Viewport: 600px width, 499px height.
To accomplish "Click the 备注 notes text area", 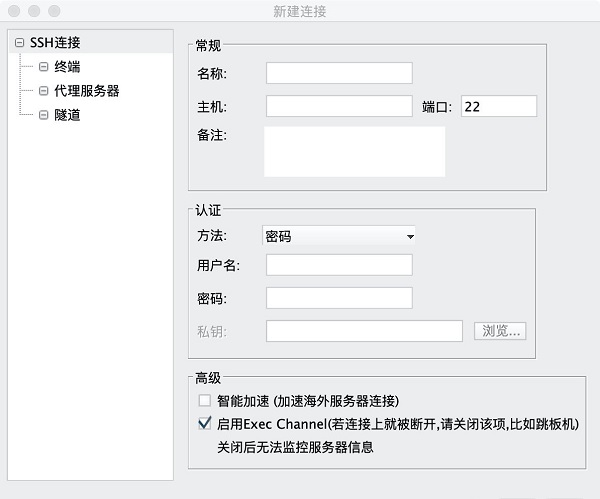I will (x=355, y=152).
